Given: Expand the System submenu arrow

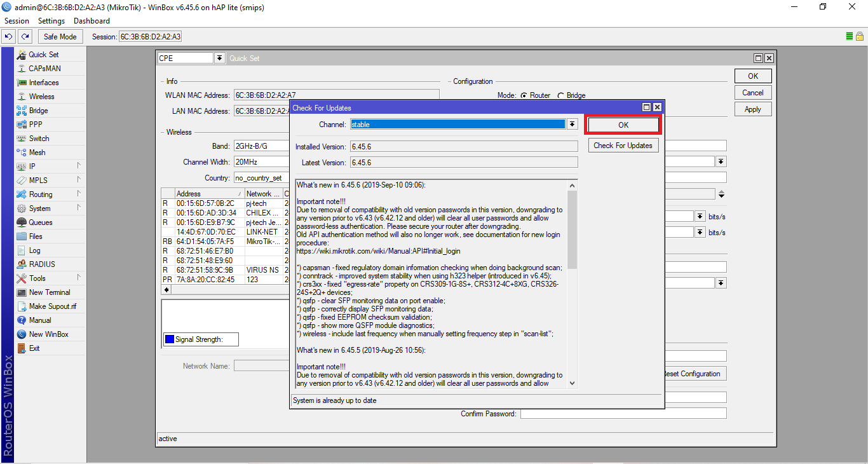Looking at the screenshot, I should point(79,208).
